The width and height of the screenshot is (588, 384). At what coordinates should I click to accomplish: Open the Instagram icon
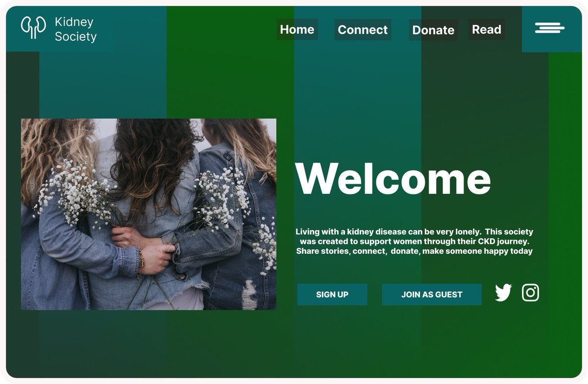(530, 292)
